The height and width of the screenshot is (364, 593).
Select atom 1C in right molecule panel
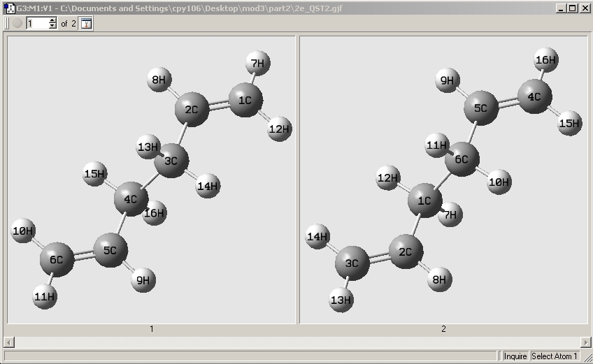tap(424, 201)
